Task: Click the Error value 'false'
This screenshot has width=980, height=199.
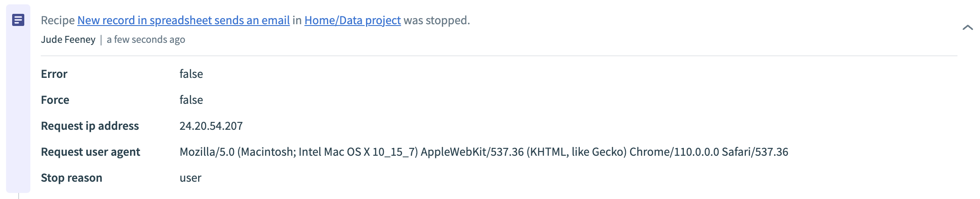Action: [x=191, y=74]
